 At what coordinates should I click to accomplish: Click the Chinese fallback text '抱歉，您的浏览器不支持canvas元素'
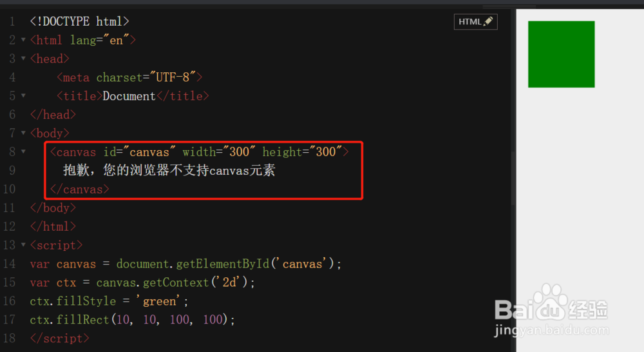(169, 170)
